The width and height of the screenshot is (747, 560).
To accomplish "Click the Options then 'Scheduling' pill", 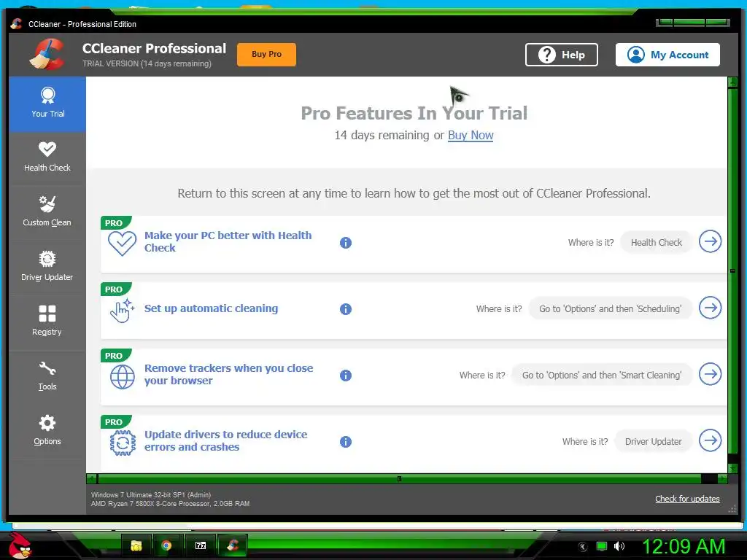I will pos(611,308).
